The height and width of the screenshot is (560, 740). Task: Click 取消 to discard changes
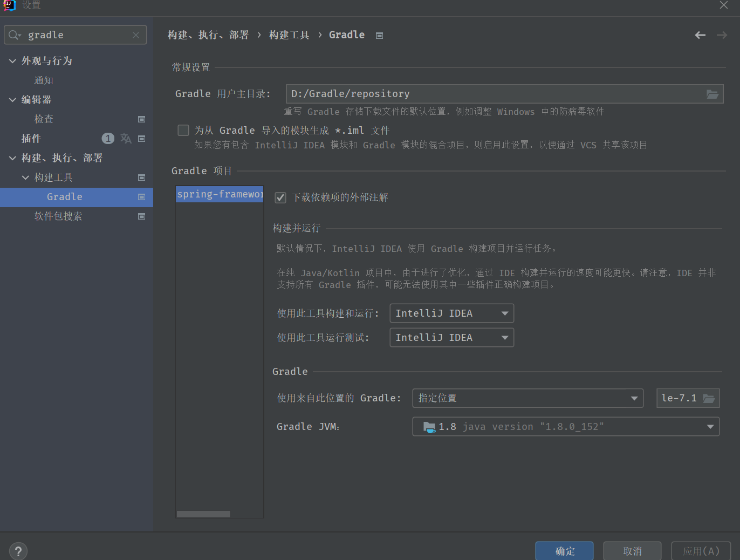[x=632, y=551]
